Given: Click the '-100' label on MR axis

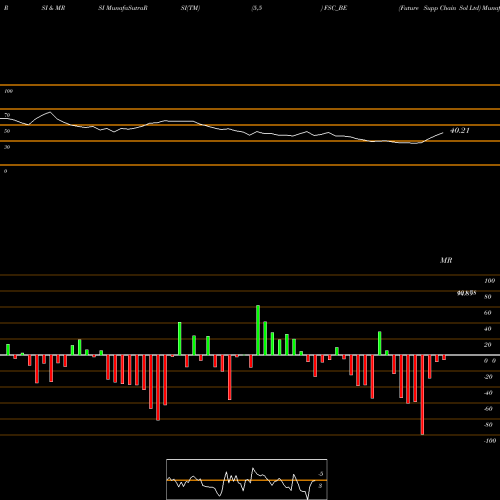Looking at the screenshot, I should (x=490, y=441).
